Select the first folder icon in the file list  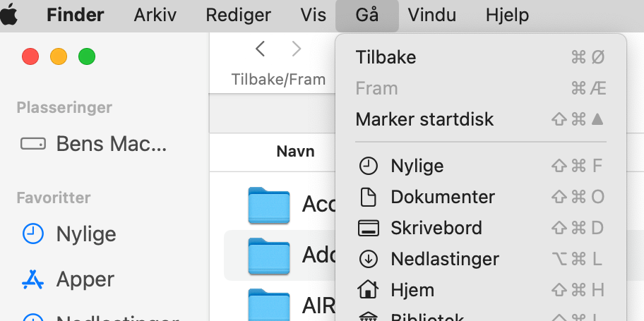[269, 205]
